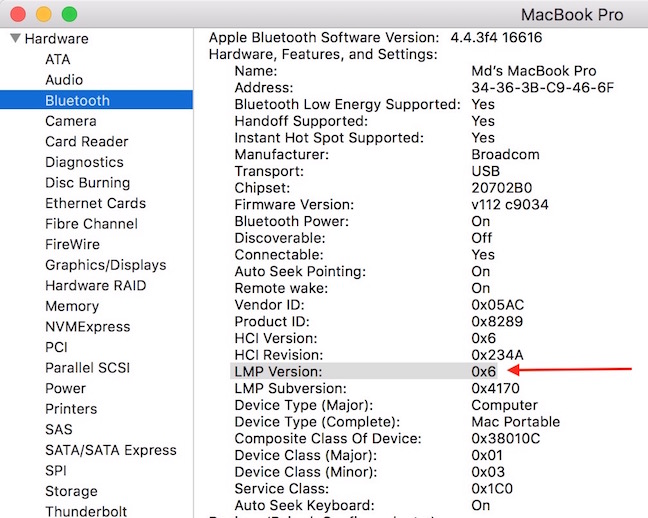Click the MacBook Pro window title

pos(572,15)
